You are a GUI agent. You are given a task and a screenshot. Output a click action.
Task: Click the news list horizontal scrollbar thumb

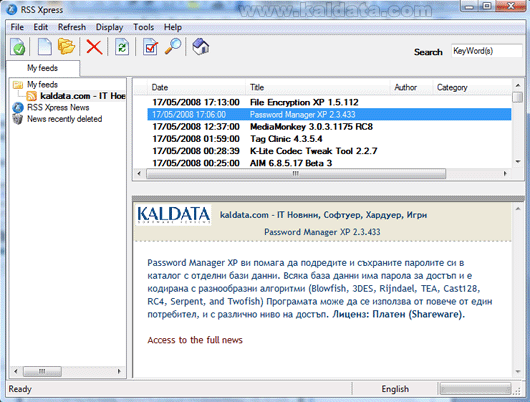tap(296, 173)
